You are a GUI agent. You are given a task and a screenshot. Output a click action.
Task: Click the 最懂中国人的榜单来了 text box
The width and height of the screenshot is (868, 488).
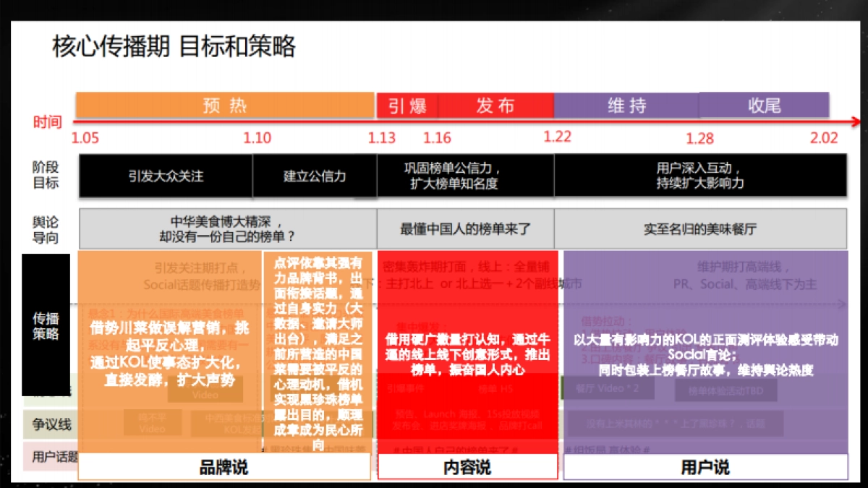pos(467,228)
